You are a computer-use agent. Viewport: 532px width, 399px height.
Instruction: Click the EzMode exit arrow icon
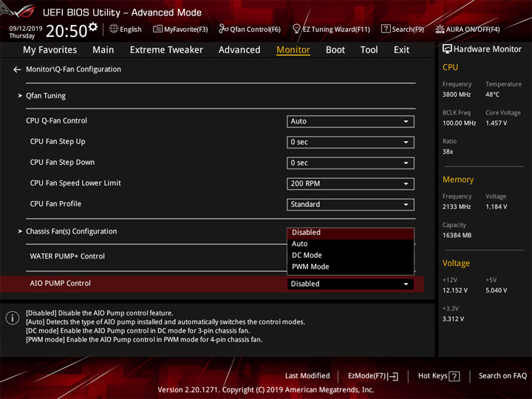(393, 376)
